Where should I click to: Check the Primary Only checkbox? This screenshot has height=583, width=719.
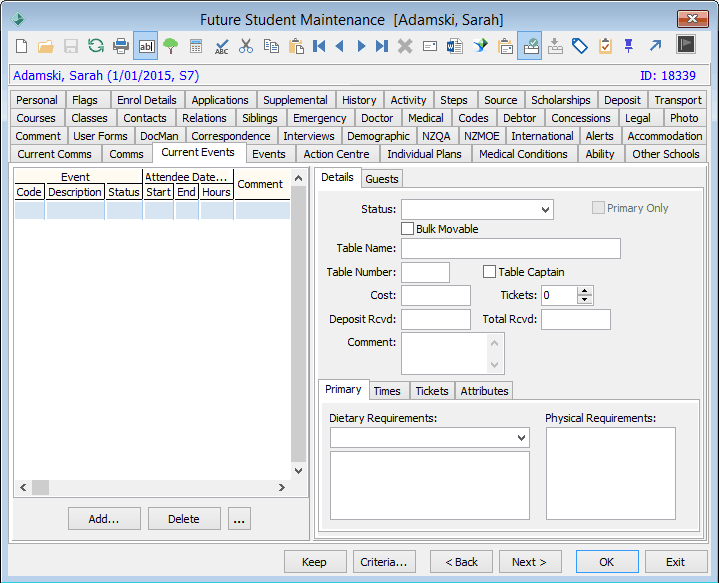[x=598, y=208]
